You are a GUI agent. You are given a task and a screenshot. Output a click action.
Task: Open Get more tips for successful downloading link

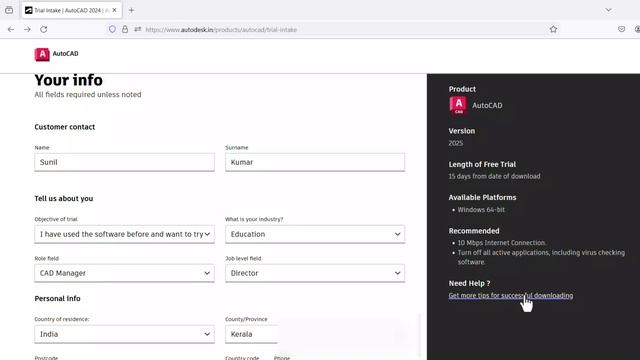(x=511, y=296)
